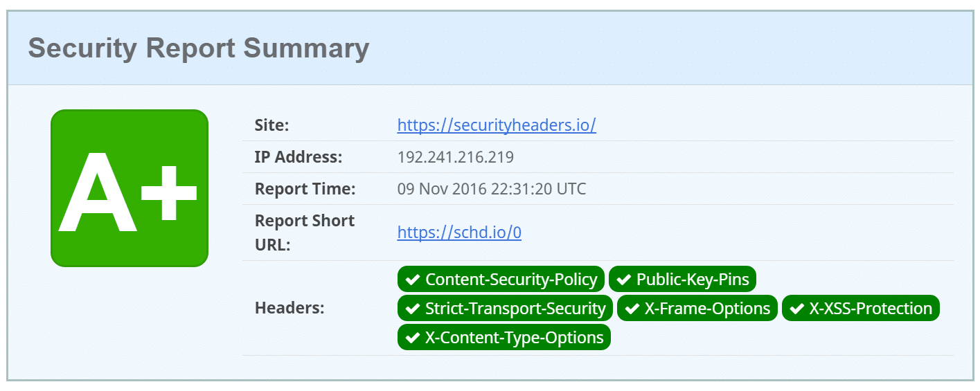Select the X-XSS-Protection header badge label
This screenshot has height=391, width=980.
click(871, 309)
